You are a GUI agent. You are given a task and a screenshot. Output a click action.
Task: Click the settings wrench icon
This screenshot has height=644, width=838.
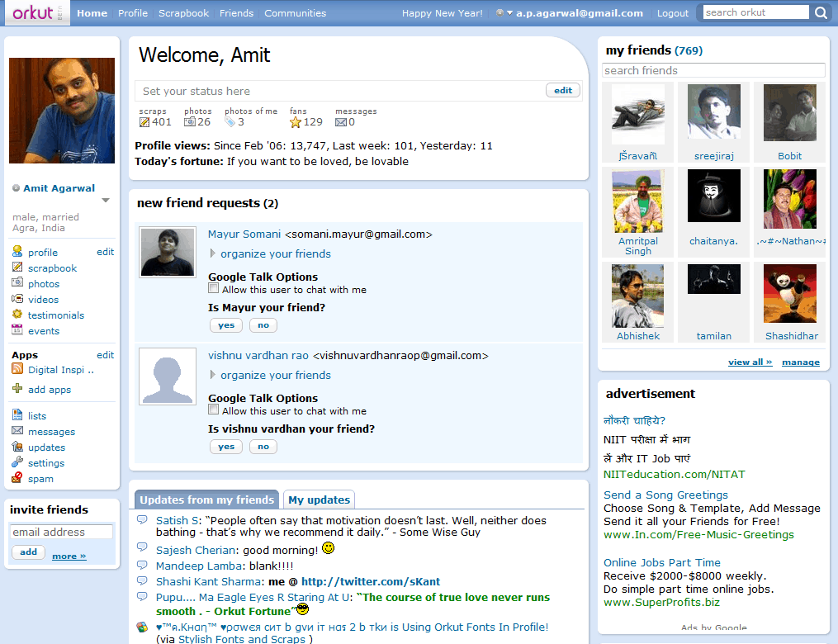click(x=17, y=463)
